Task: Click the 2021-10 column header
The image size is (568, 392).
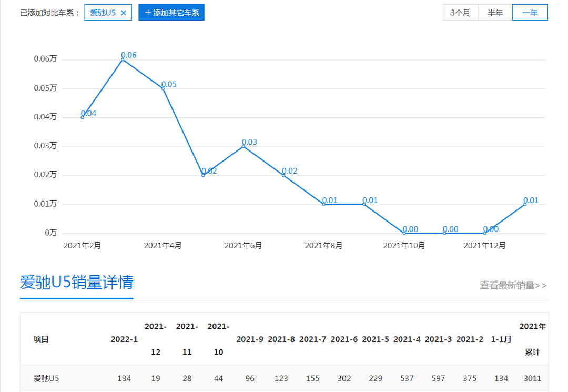Action: click(218, 339)
